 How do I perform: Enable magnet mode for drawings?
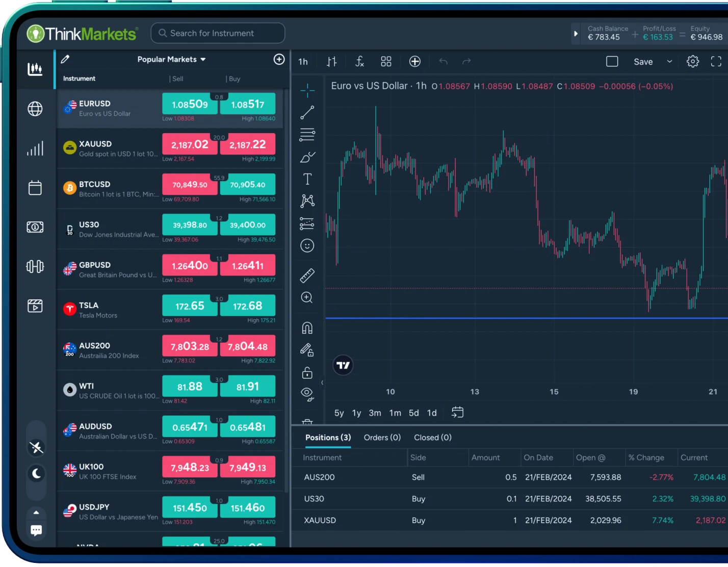307,327
